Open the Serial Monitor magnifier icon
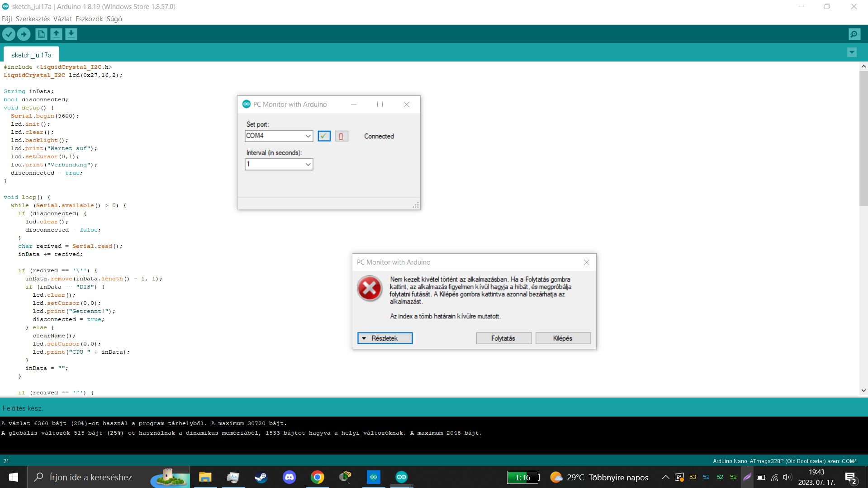 pos(854,34)
